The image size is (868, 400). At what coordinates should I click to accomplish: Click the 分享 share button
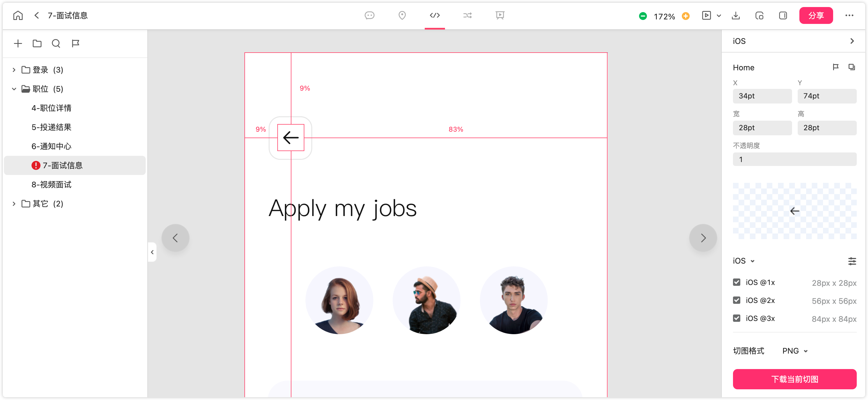pyautogui.click(x=816, y=15)
